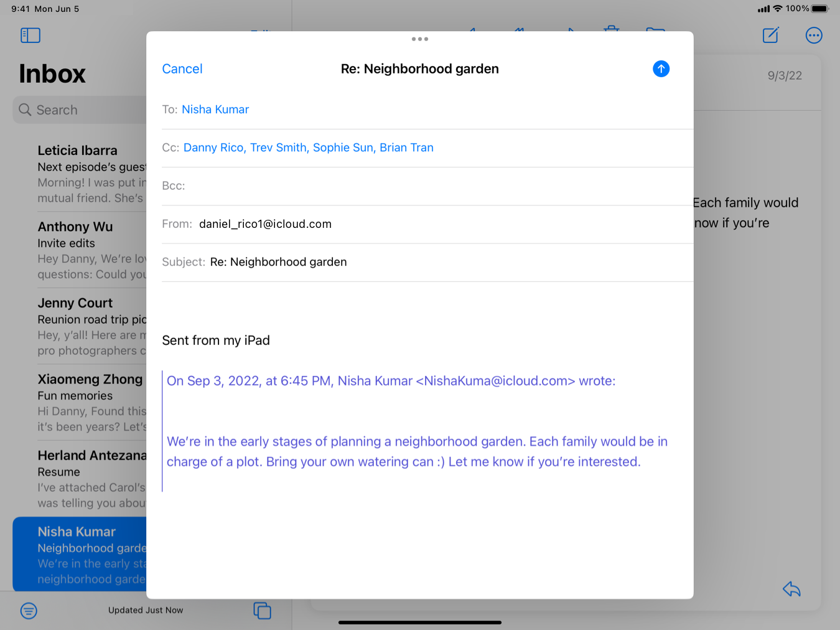Open the more options ellipsis circle icon
840x630 pixels.
click(814, 35)
